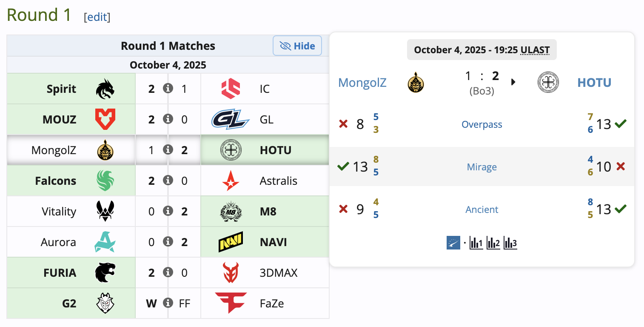Click the FaZe team logo
This screenshot has height=327, width=644.
tap(231, 303)
